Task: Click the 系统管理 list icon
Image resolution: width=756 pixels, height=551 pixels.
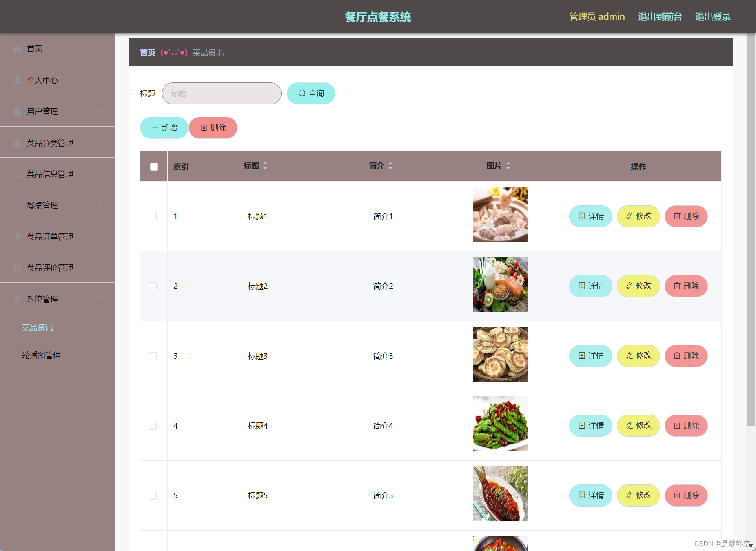Action: pos(17,299)
